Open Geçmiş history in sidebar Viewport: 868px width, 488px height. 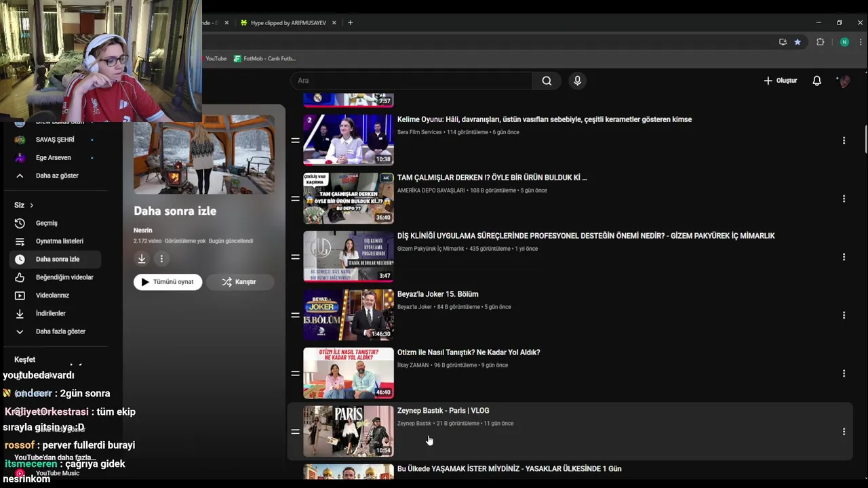(55, 223)
